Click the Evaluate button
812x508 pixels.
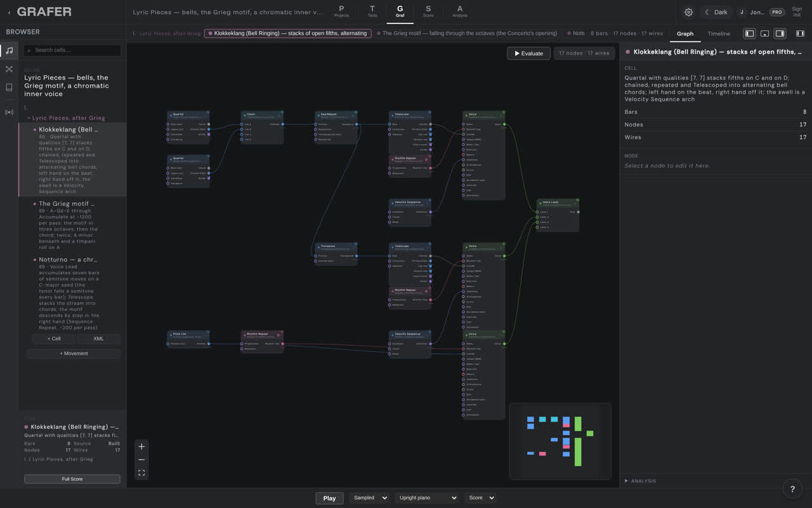528,53
